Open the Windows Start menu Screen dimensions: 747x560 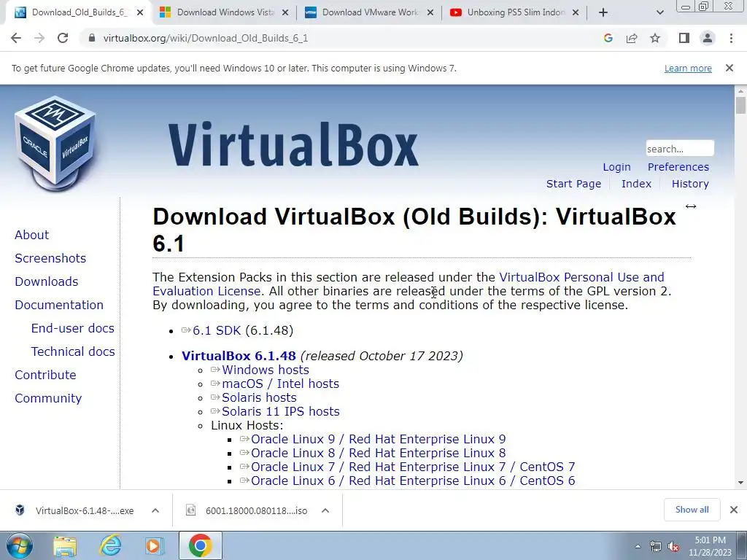tap(19, 545)
